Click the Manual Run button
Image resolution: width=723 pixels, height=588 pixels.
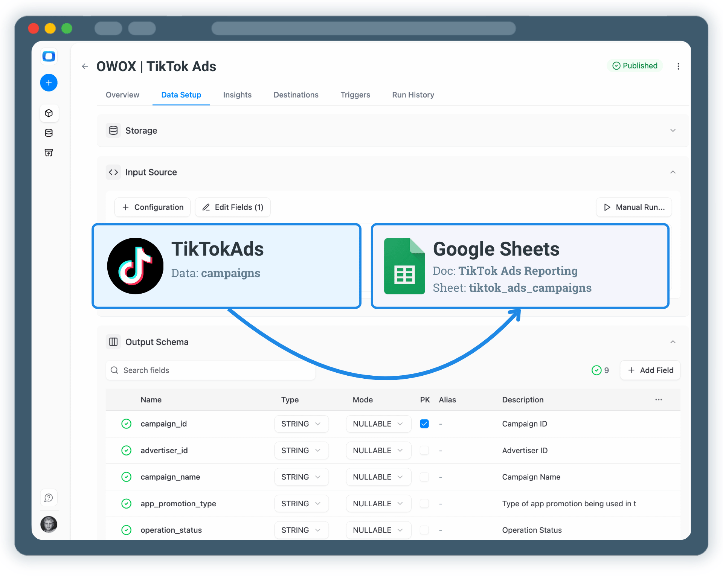point(634,207)
